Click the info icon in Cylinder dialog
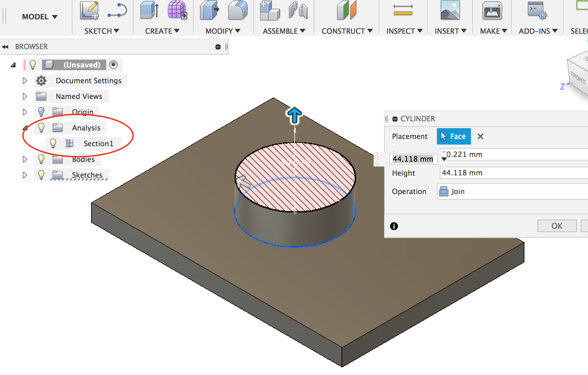Image resolution: width=588 pixels, height=375 pixels. (394, 226)
